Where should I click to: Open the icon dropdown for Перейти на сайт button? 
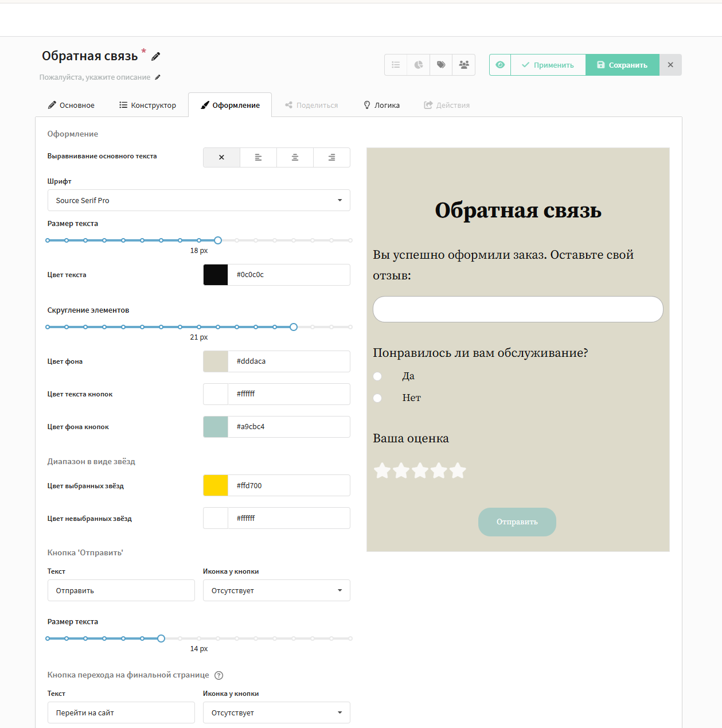pos(276,713)
